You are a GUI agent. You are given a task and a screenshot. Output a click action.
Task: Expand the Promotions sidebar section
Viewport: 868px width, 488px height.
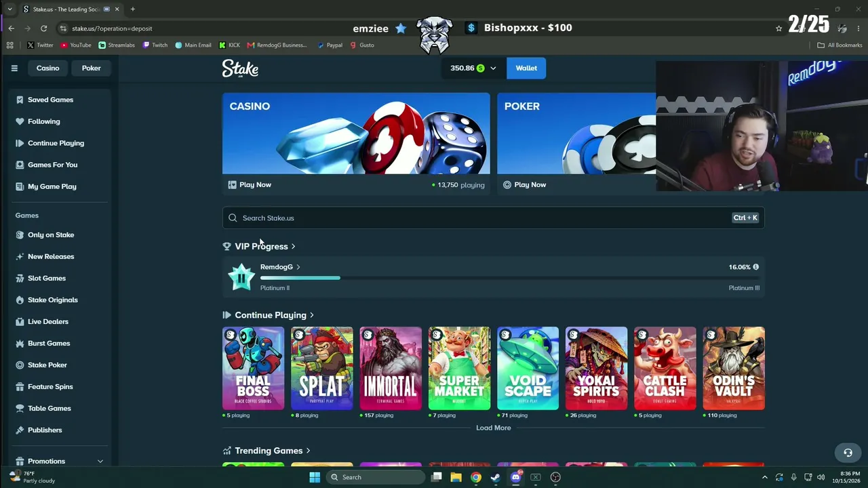(x=100, y=462)
